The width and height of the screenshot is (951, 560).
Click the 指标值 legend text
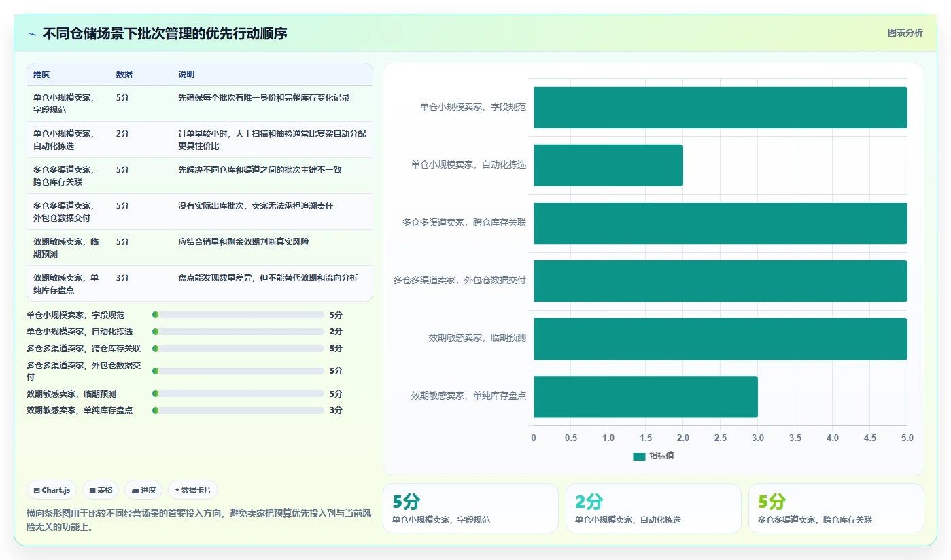(661, 456)
